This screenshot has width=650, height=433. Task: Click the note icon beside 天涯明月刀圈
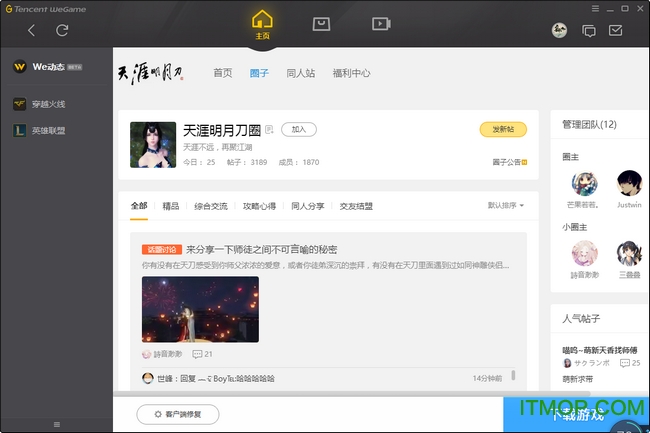[x=269, y=130]
